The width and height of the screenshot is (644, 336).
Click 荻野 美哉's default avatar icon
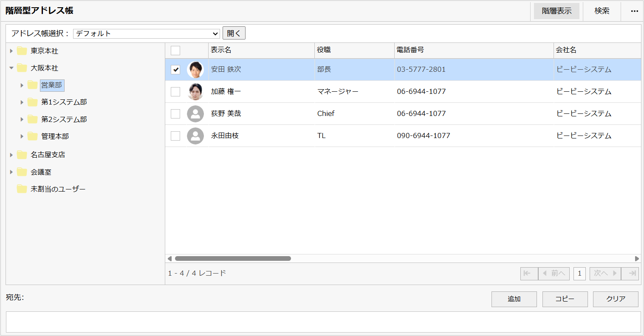coord(196,113)
